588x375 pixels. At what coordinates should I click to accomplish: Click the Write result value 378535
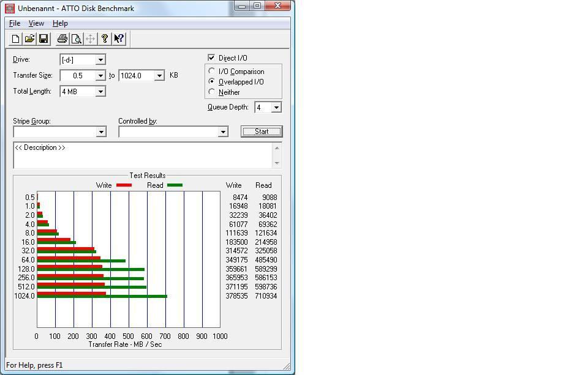click(236, 296)
